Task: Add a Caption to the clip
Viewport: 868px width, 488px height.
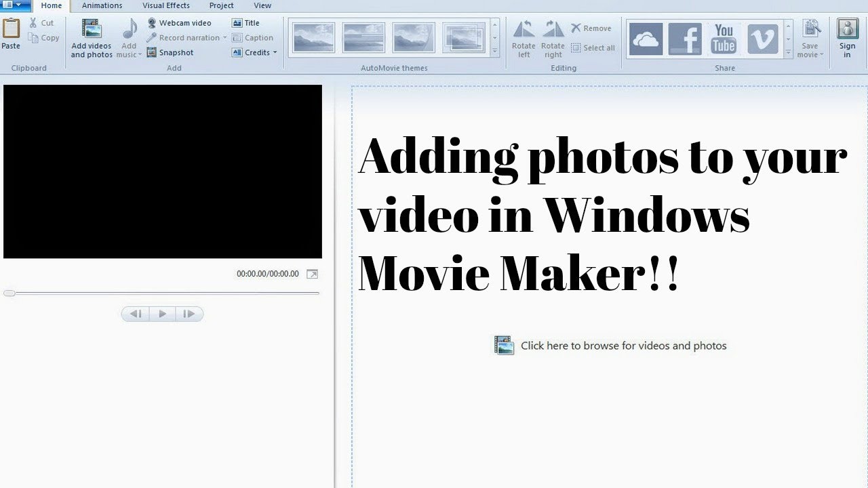Action: (x=253, y=38)
